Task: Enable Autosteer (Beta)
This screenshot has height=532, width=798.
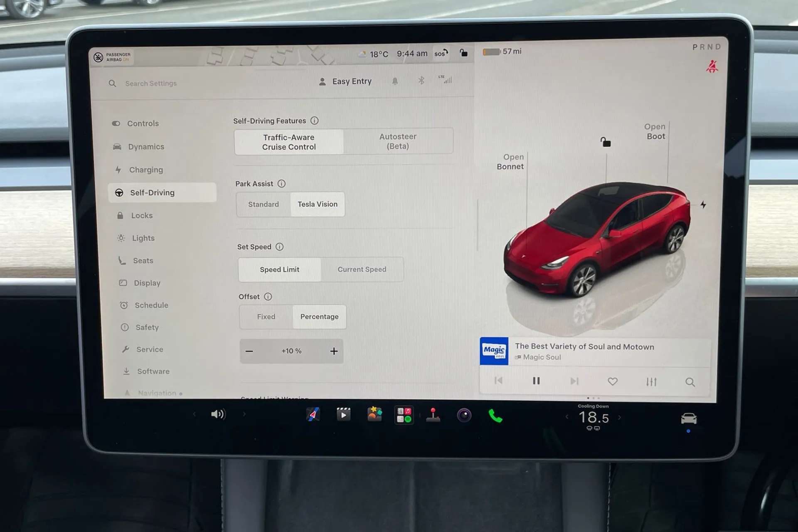Action: coord(398,141)
